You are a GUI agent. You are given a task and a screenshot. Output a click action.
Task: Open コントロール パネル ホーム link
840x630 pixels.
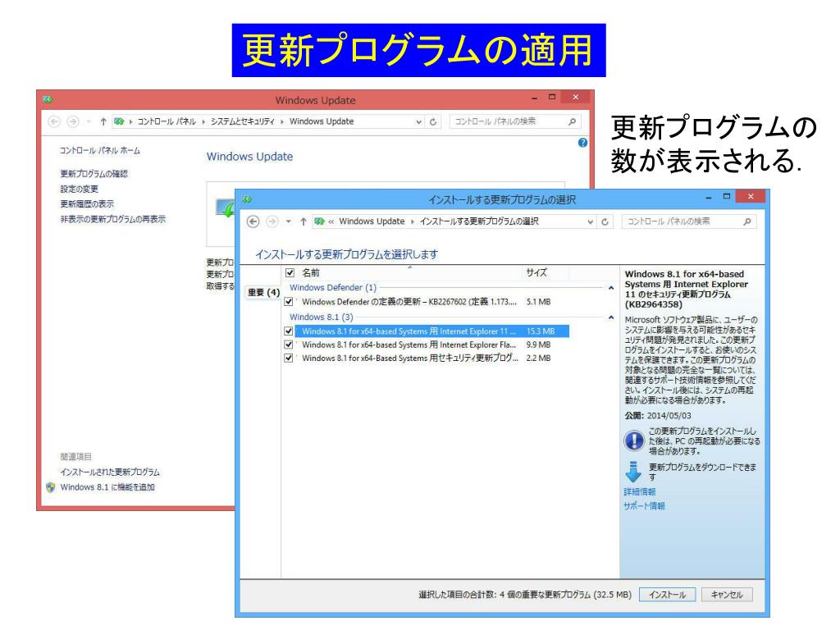click(x=99, y=151)
